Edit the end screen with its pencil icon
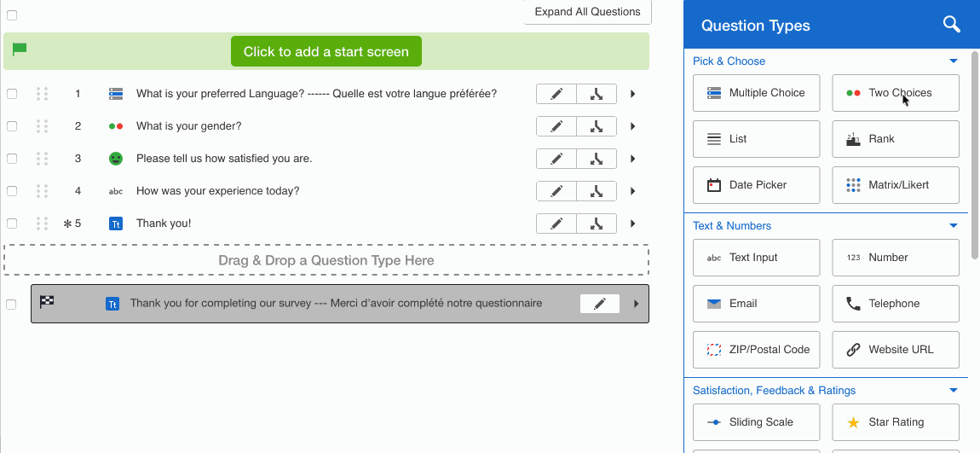The image size is (980, 453). point(600,304)
